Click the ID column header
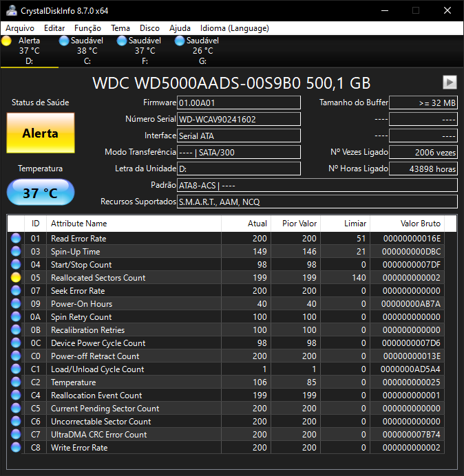Image resolution: width=464 pixels, height=476 pixels. (x=35, y=224)
